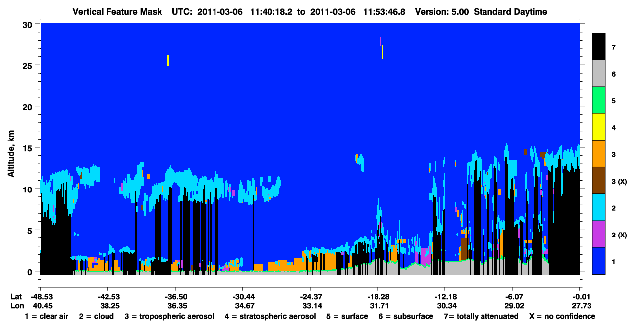Click longitude value 38.25
Image resolution: width=644 pixels, height=330 pixels.
(109, 306)
